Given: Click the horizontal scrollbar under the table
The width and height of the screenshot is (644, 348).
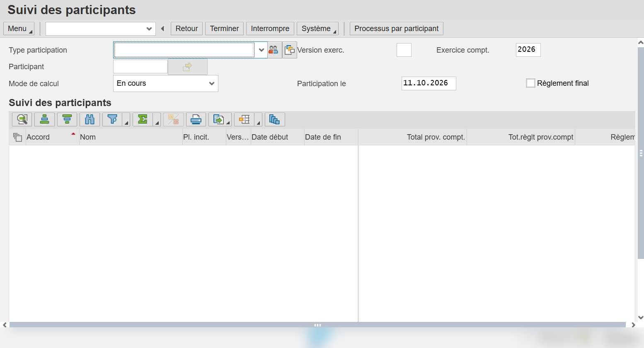Looking at the screenshot, I should (x=317, y=325).
